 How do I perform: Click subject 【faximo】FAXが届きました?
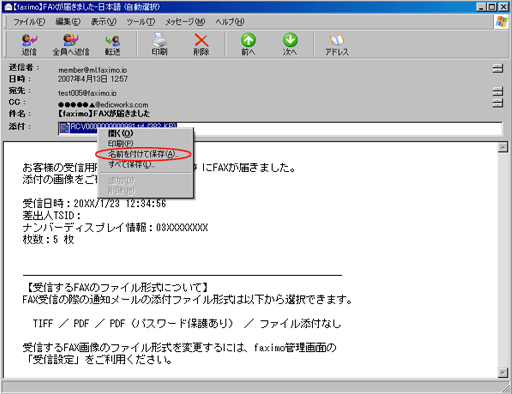104,114
